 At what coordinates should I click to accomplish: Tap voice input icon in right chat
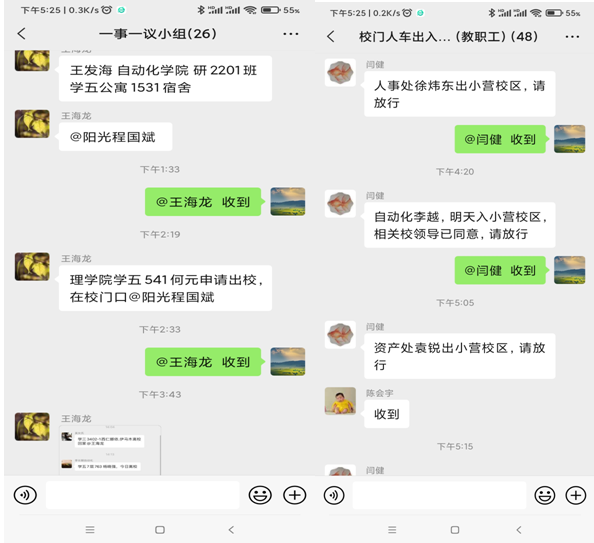(334, 495)
